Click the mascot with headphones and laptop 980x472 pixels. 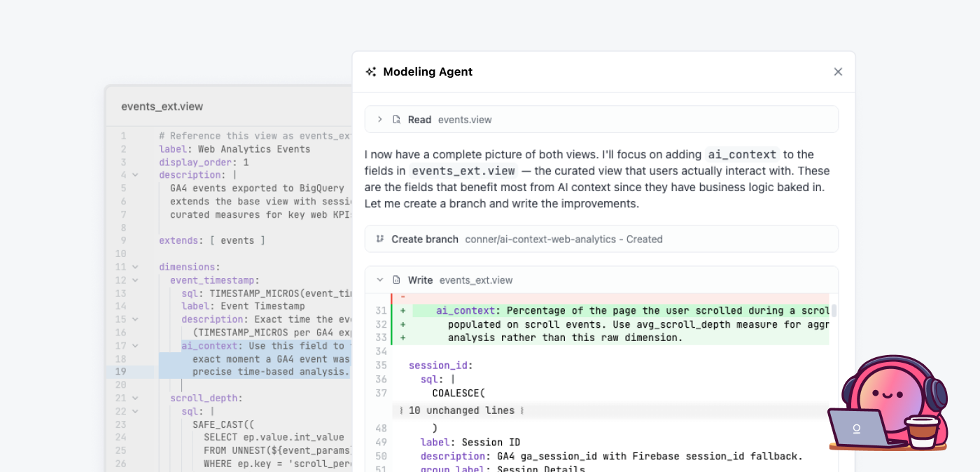[889, 404]
